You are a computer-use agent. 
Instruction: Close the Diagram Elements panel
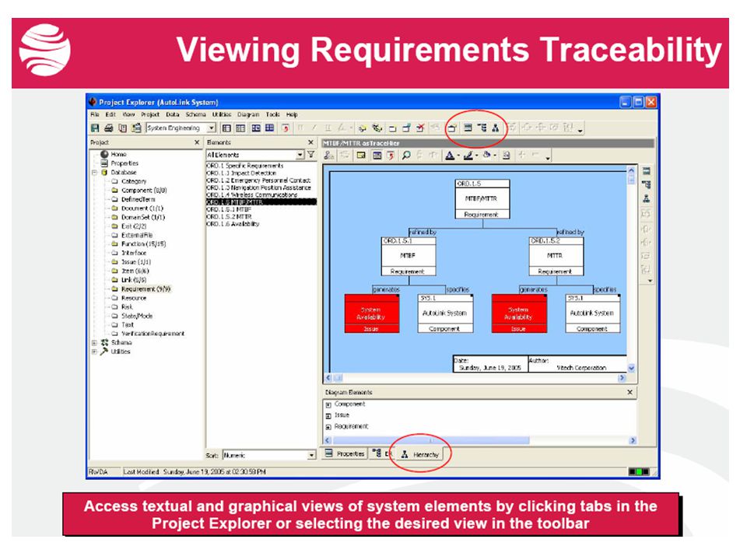tap(630, 392)
